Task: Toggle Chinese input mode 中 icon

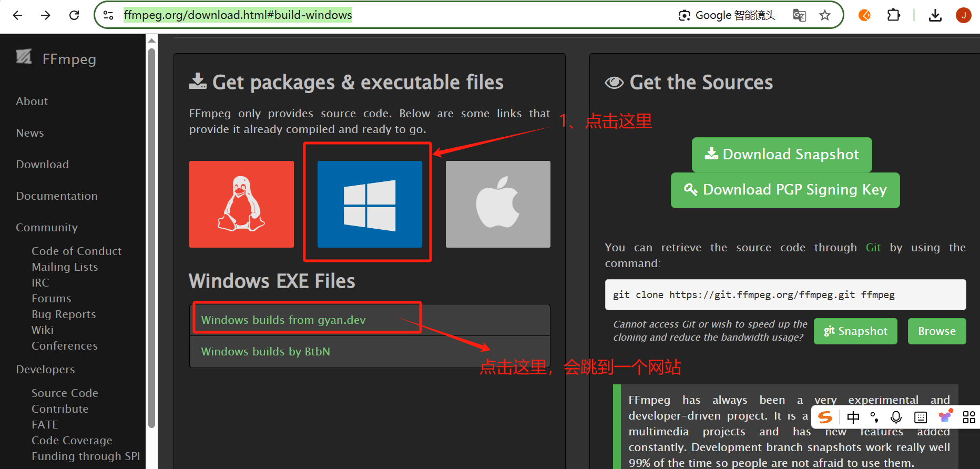Action: click(x=853, y=417)
